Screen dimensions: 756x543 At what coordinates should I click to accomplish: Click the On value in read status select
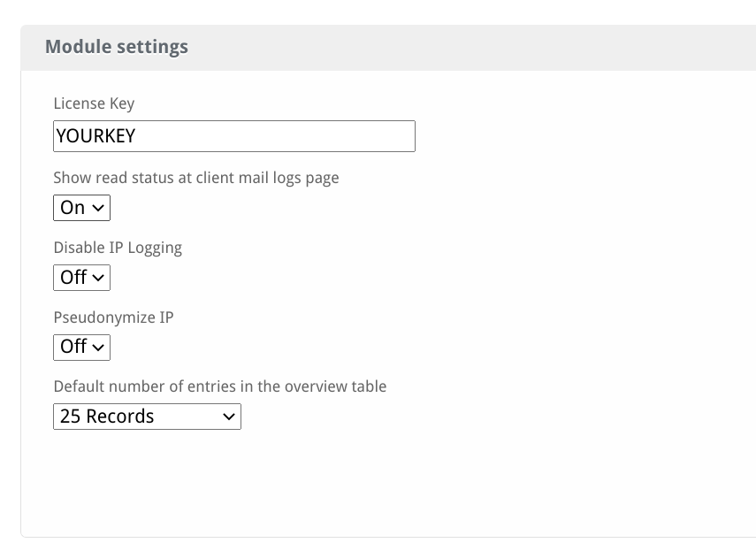coord(73,208)
